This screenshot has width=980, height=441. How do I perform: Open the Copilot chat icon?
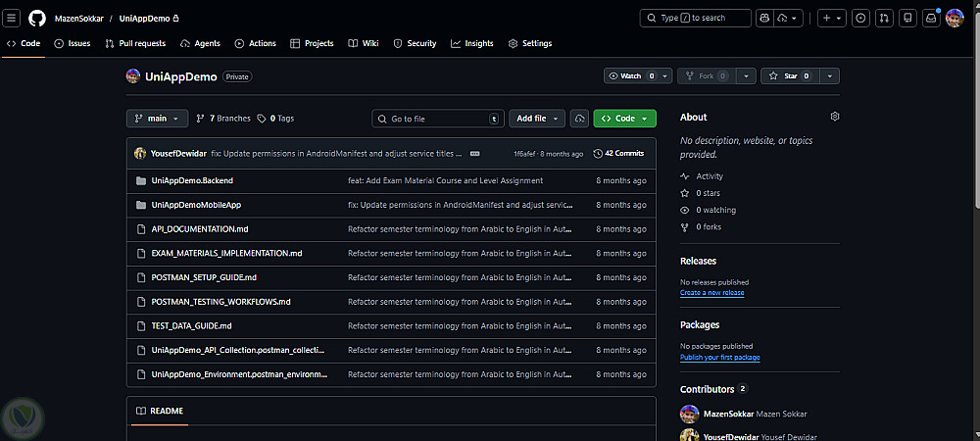coord(763,18)
